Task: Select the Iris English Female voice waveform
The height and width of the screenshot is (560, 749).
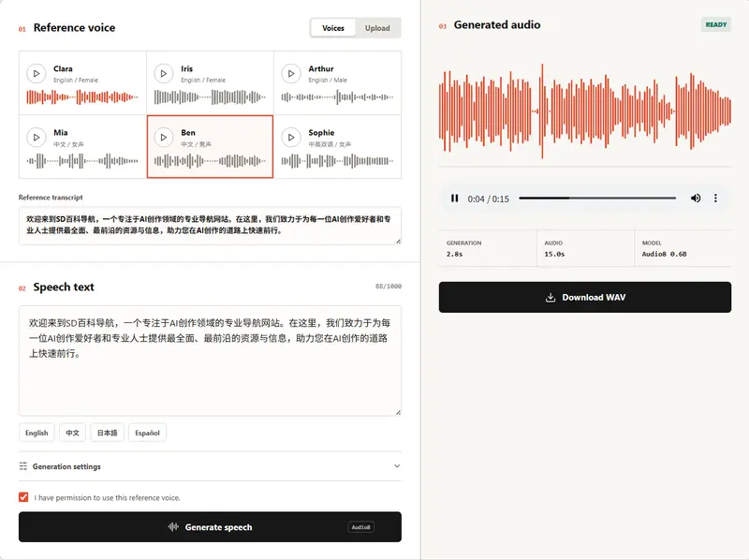Action: (210, 97)
